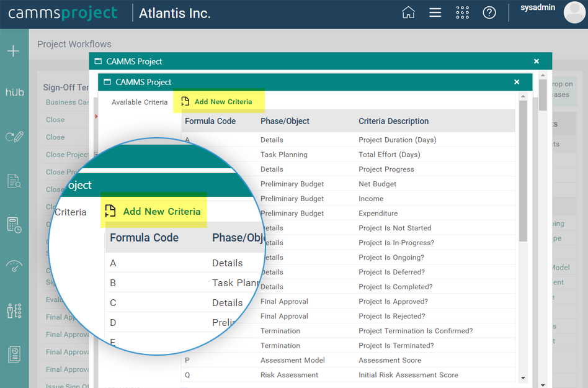Close the outer CAMMS Project dialog
The height and width of the screenshot is (388, 588).
point(537,61)
